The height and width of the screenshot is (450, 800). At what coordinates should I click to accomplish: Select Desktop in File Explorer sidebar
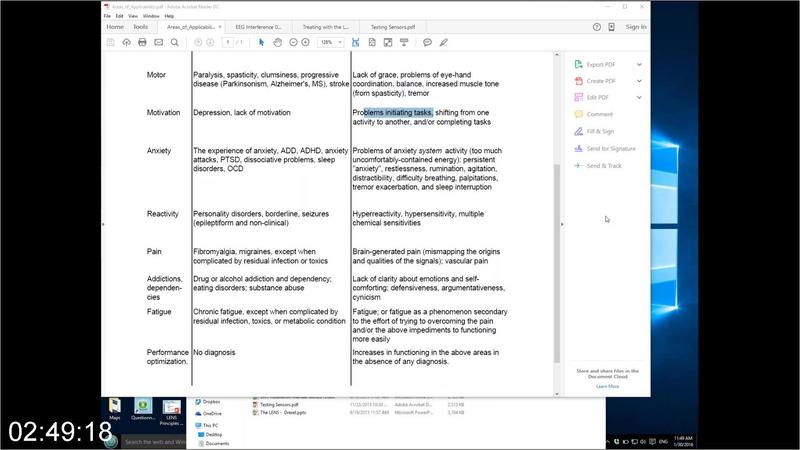(214, 435)
